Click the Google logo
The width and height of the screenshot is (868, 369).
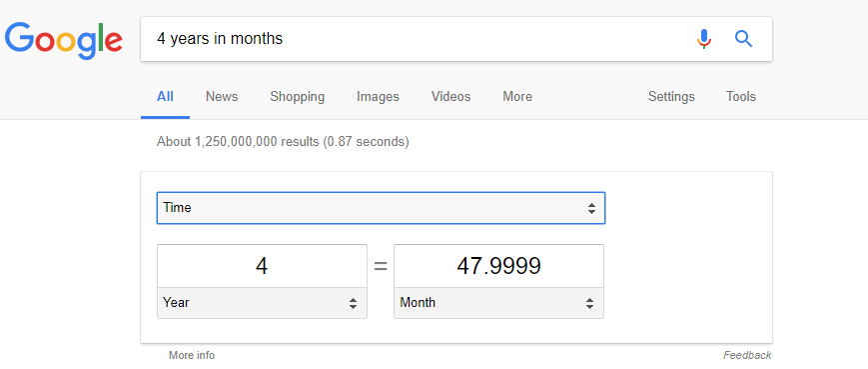pos(64,40)
